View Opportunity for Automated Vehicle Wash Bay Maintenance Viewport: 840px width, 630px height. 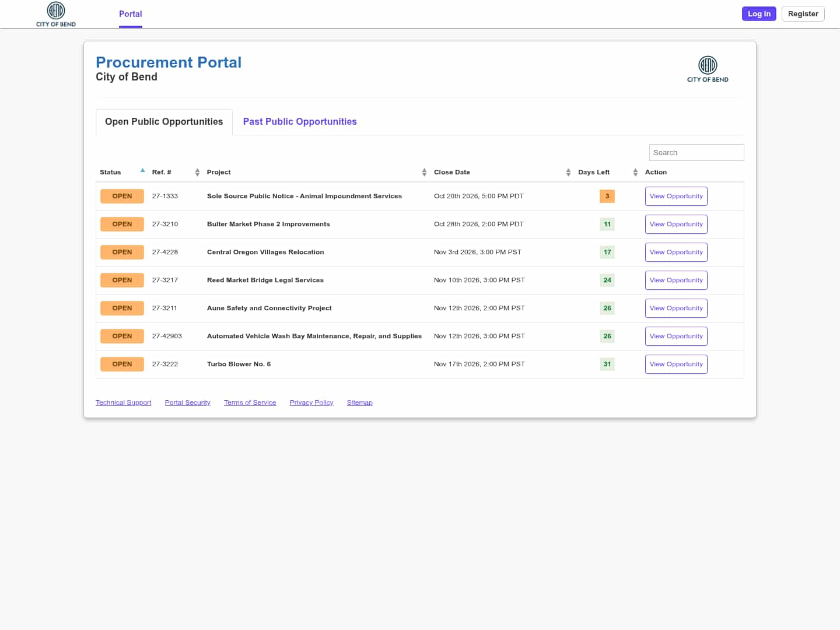[x=676, y=336]
